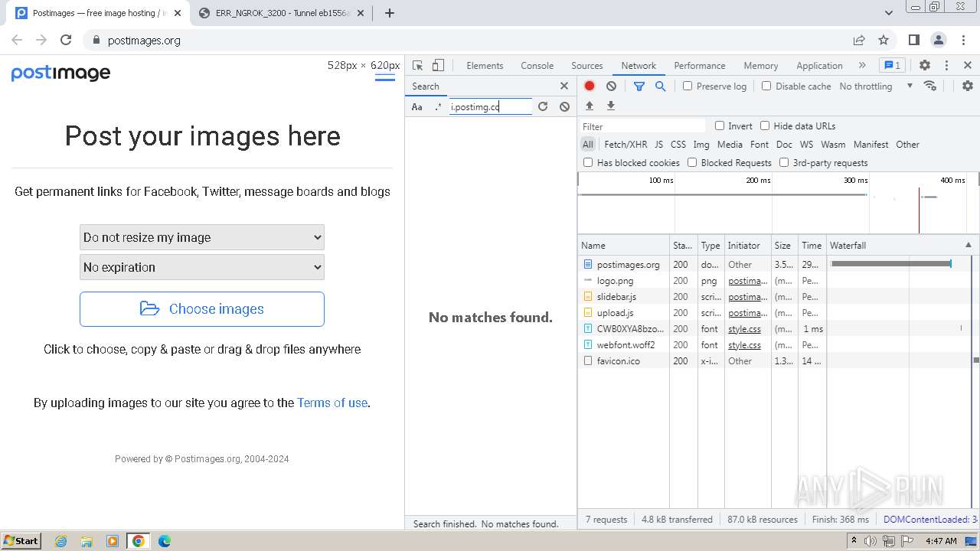Check Hide data URLs checkbox
The height and width of the screenshot is (551, 980).
pyautogui.click(x=765, y=126)
